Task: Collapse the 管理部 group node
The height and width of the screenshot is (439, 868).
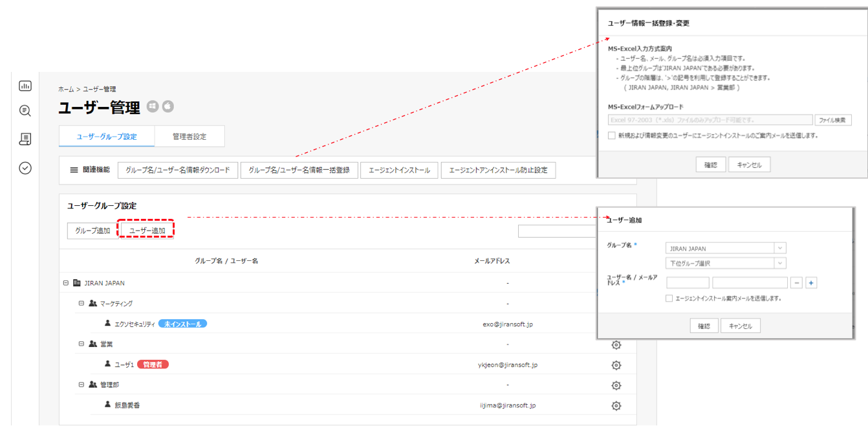Action: click(81, 385)
